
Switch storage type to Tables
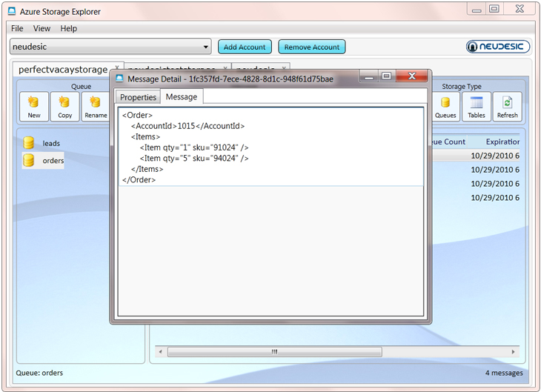[x=477, y=106]
